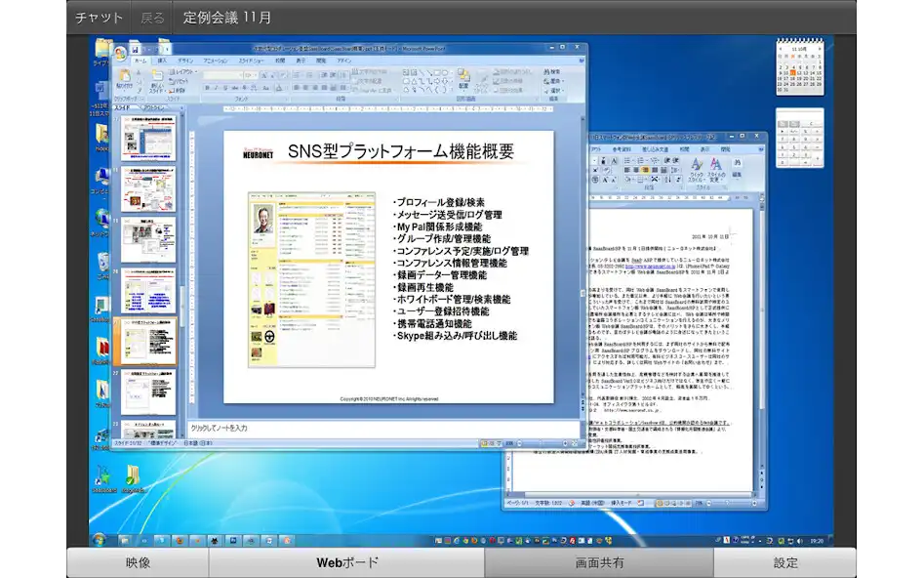The width and height of the screenshot is (924, 578).
Task: Open the Webボード tab
Action: pyautogui.click(x=346, y=562)
